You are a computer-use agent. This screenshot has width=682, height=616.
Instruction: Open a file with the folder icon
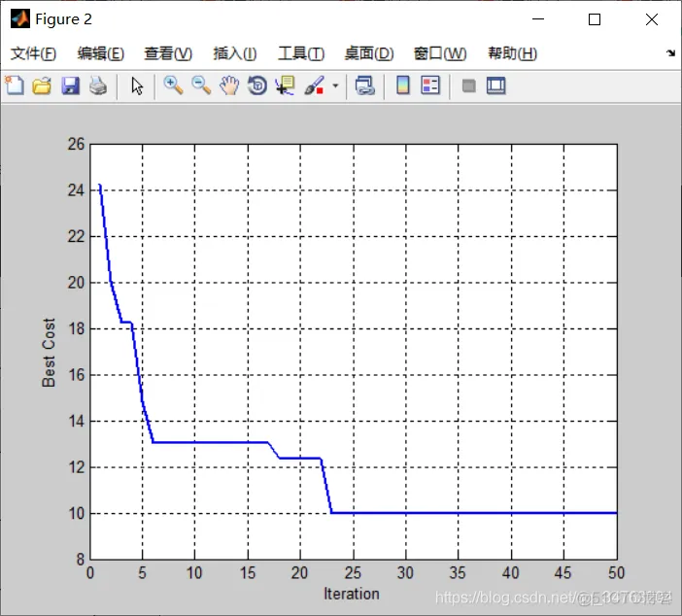pos(42,86)
